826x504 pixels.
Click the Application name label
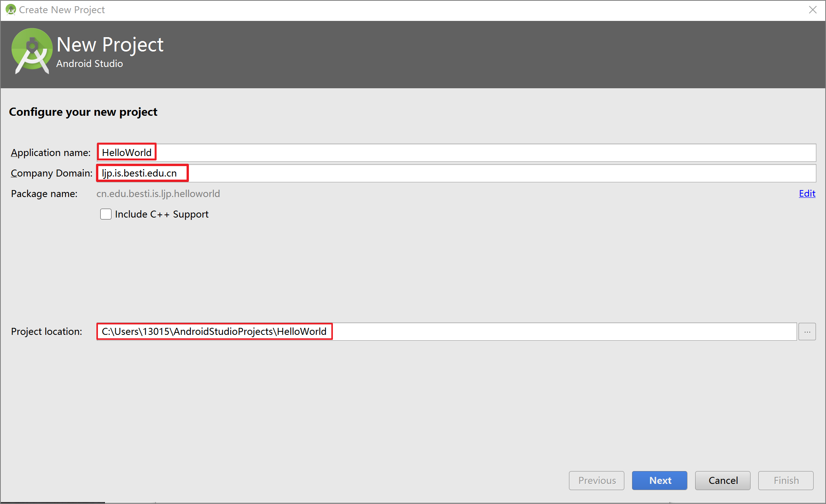click(51, 153)
